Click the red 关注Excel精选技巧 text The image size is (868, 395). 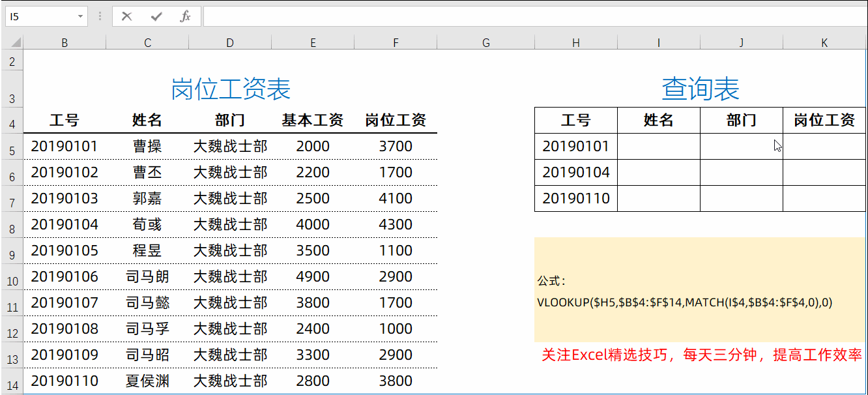click(702, 355)
